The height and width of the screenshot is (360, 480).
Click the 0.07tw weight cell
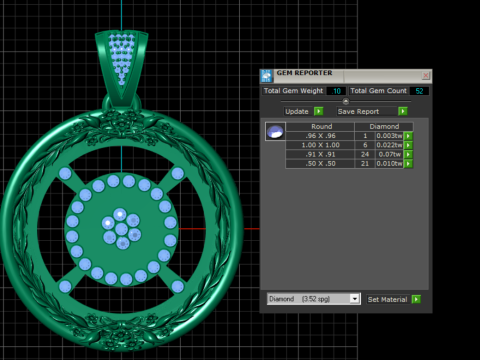(x=389, y=154)
